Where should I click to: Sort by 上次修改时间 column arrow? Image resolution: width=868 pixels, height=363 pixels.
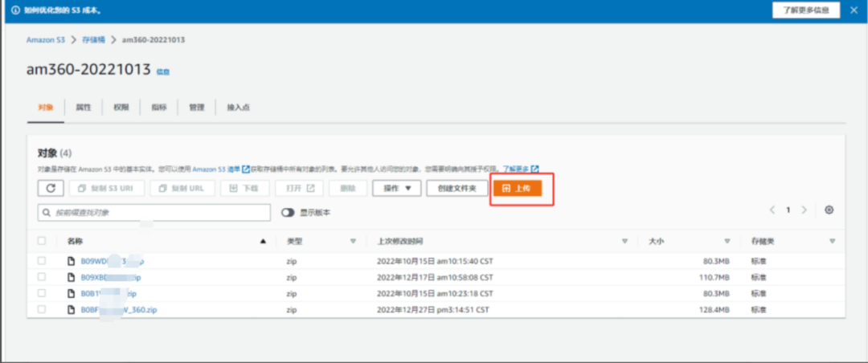pos(625,241)
